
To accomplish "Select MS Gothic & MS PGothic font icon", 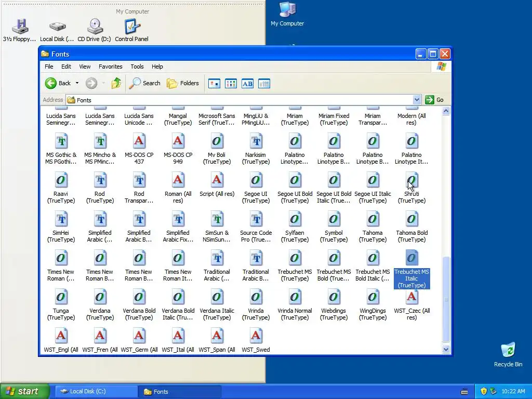I will [61, 141].
